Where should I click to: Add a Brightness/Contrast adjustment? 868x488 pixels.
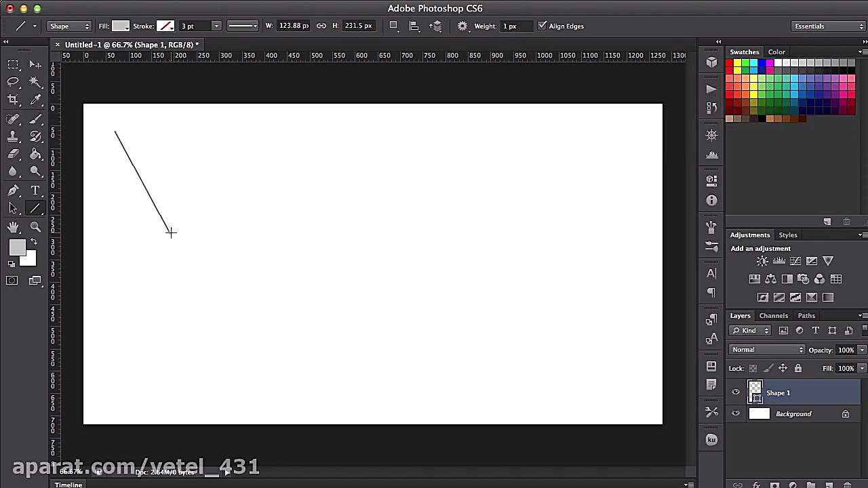(762, 261)
